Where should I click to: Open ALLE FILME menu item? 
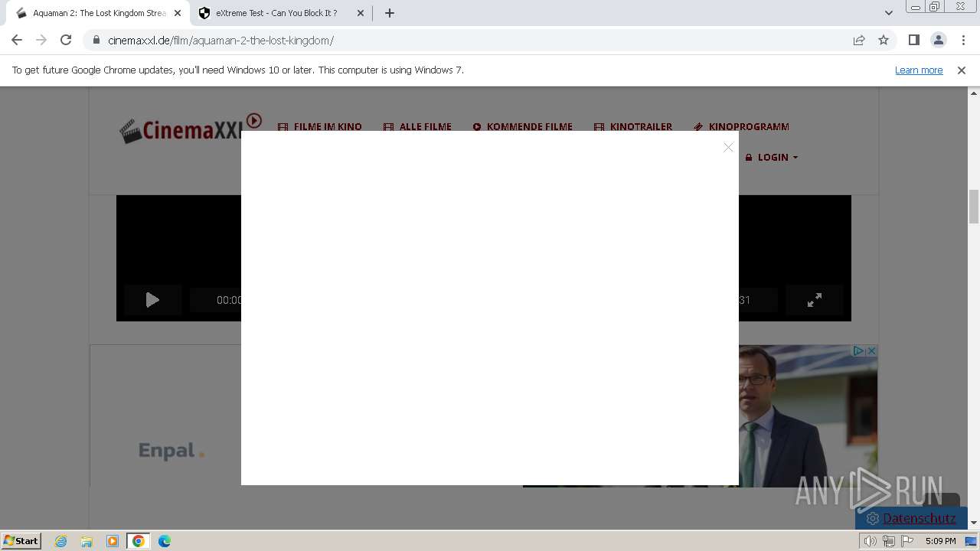pyautogui.click(x=417, y=126)
